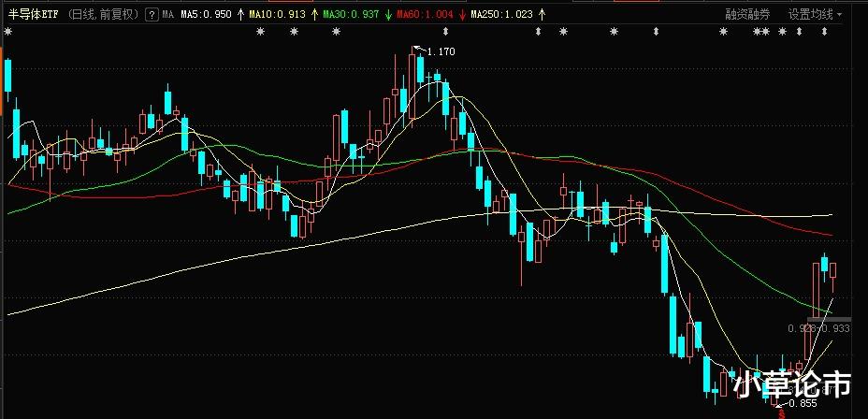
Task: Click the second star event marker from left
Action: [x=261, y=32]
